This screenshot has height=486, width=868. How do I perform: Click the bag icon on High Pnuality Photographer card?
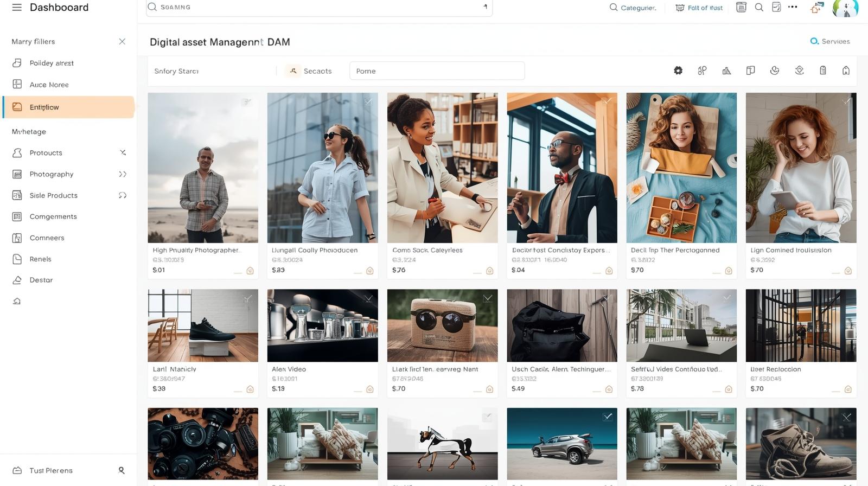coord(250,271)
